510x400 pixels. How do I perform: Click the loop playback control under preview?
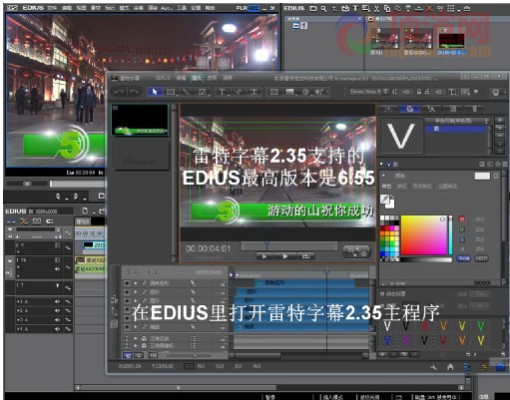(305, 256)
